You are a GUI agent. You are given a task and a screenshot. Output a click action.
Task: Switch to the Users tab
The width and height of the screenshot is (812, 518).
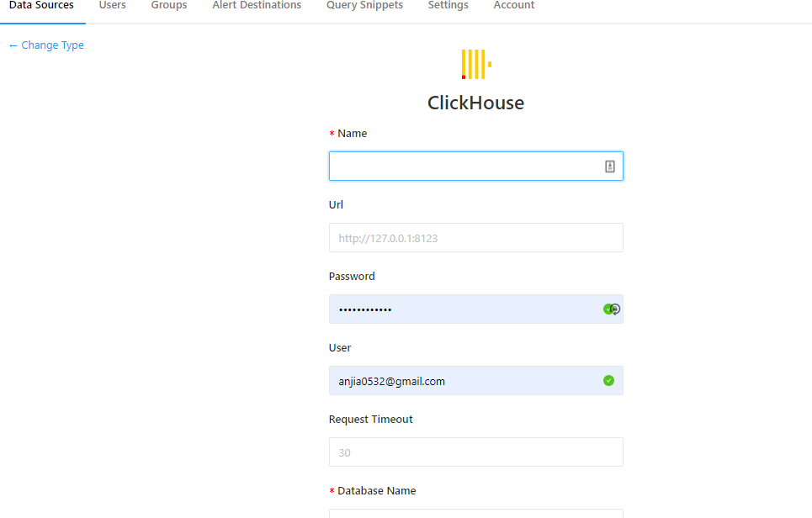tap(113, 6)
